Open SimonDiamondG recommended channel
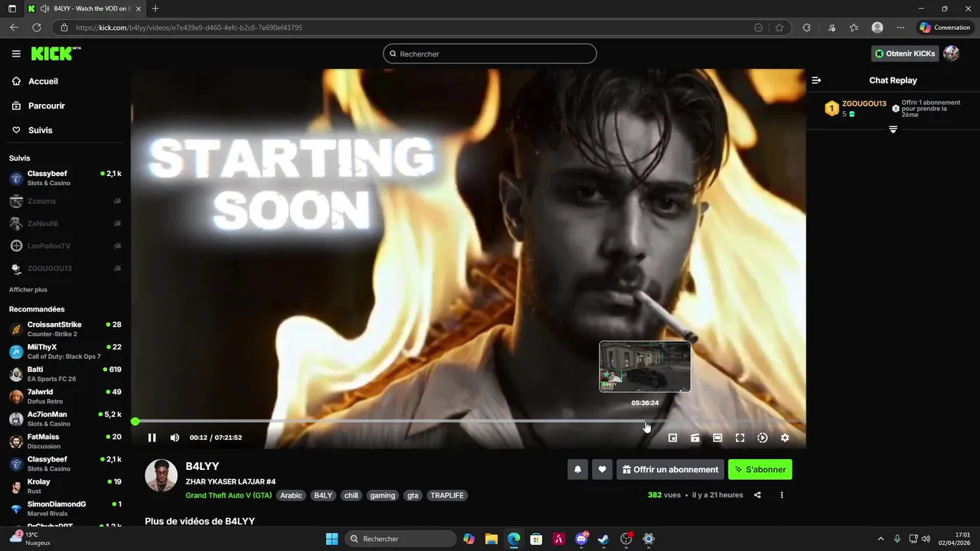980x551 pixels. pos(64,508)
